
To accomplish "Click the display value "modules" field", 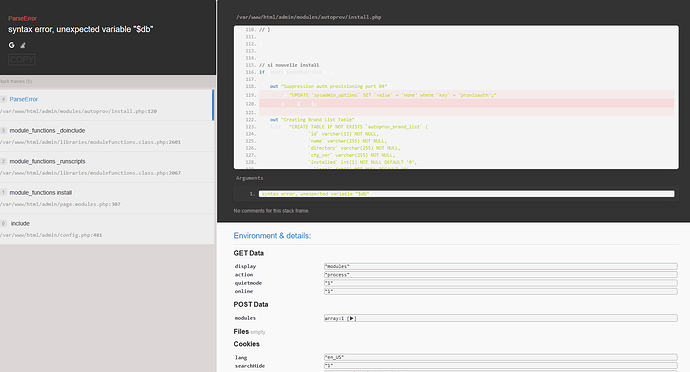I will pyautogui.click(x=501, y=266).
